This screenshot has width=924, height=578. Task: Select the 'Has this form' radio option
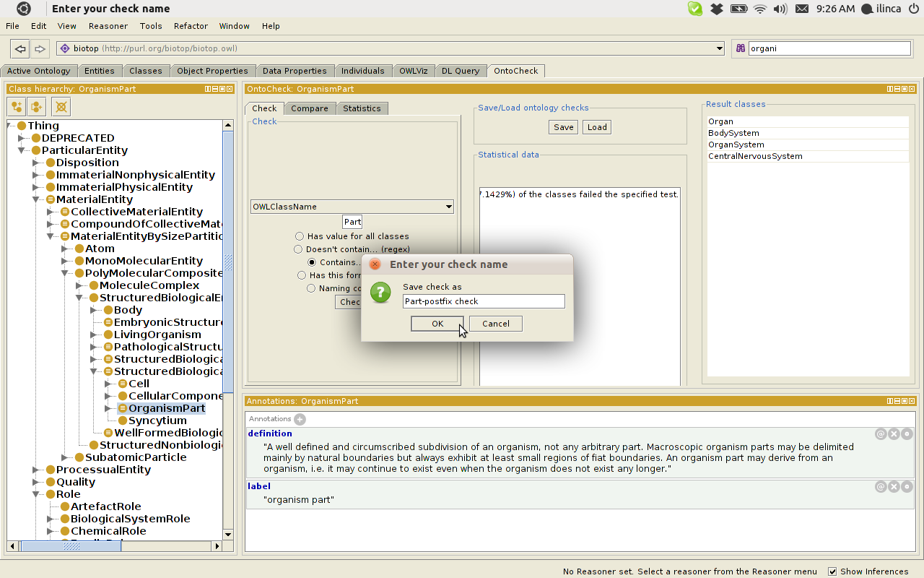(x=302, y=275)
